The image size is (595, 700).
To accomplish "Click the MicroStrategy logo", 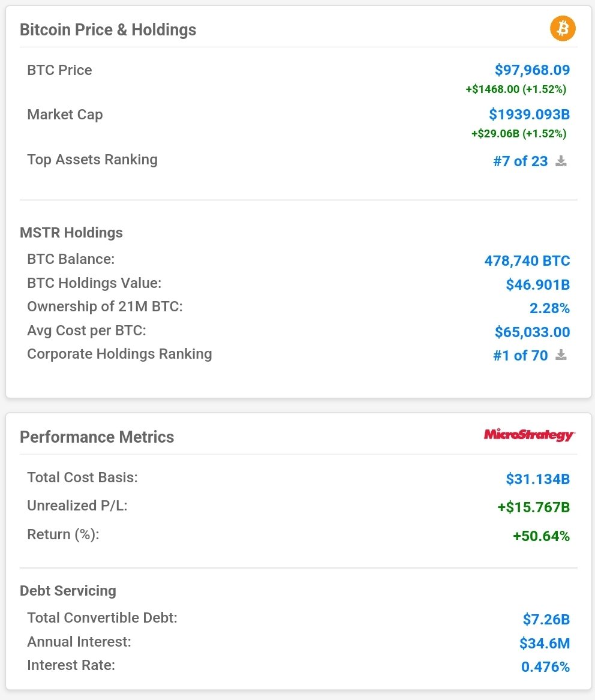I will pyautogui.click(x=530, y=435).
